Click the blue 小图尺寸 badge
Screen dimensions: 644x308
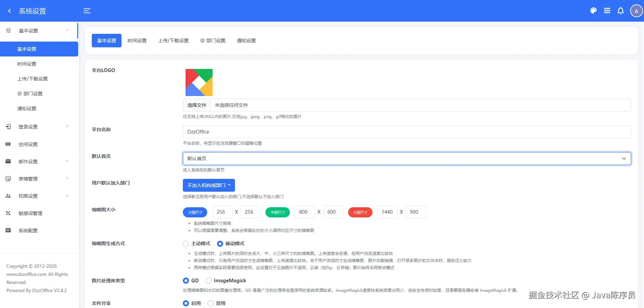point(195,212)
